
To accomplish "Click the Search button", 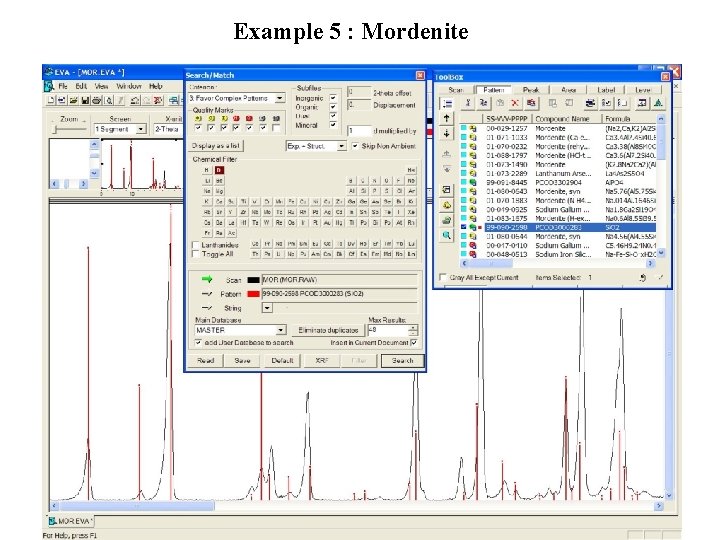I will point(402,360).
